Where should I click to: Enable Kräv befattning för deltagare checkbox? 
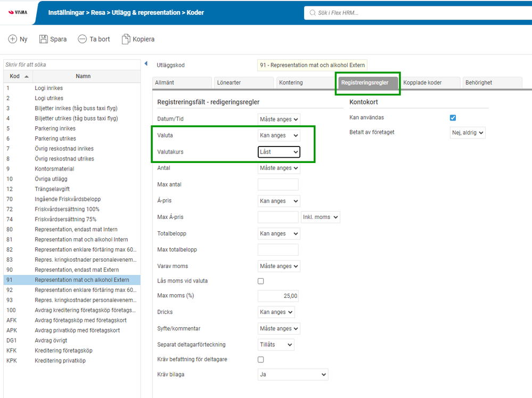[x=260, y=359]
